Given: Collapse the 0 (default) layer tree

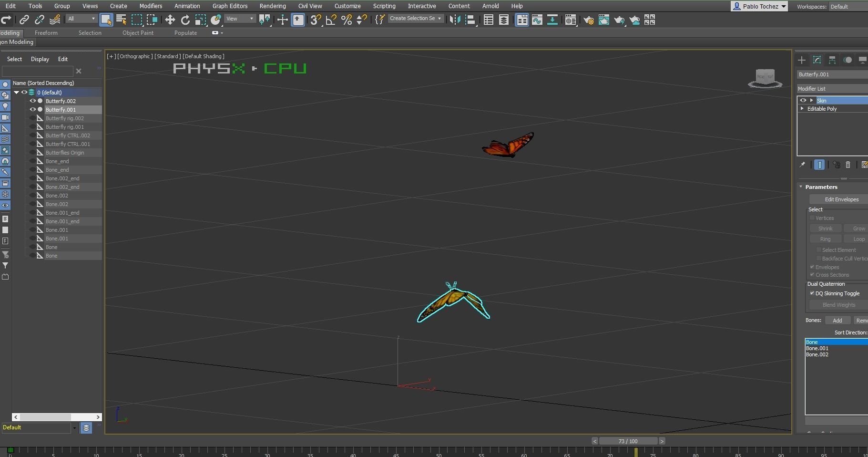Looking at the screenshot, I should [x=17, y=93].
